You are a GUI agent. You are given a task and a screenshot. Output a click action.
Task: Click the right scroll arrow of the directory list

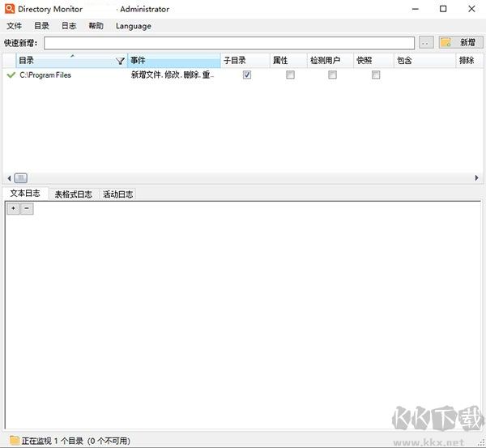click(477, 178)
